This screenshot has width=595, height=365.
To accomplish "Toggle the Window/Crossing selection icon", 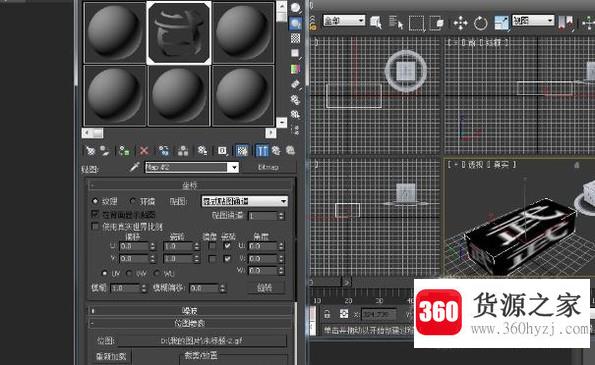I will (436, 23).
